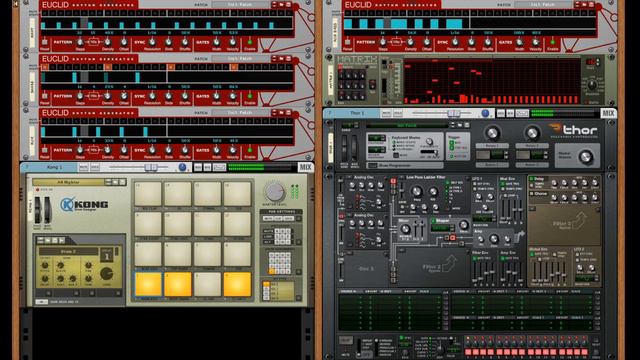Toggle Kong Show Drum and FX button
Image resolution: width=640 pixels, height=360 pixels.
[x=42, y=302]
